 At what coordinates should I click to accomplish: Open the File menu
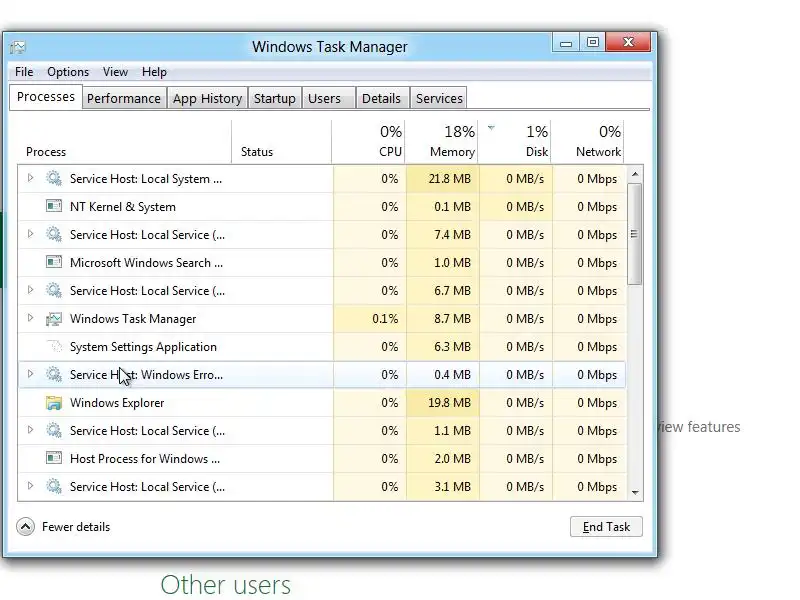24,72
